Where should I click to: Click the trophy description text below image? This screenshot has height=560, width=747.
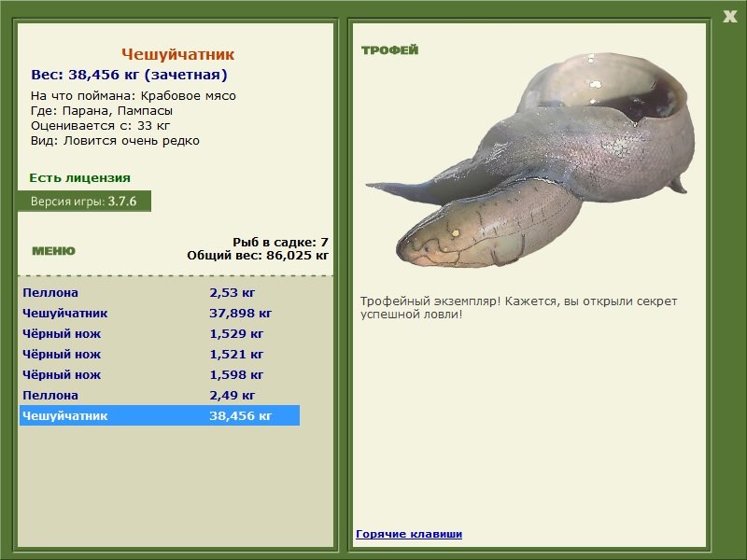tap(518, 308)
